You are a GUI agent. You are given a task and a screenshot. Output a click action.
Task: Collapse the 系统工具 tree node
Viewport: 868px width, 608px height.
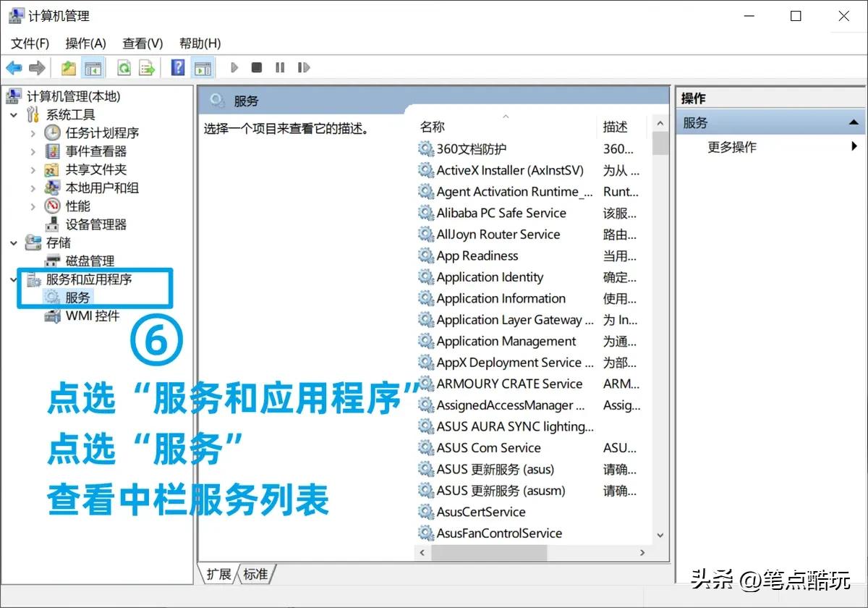click(x=12, y=114)
